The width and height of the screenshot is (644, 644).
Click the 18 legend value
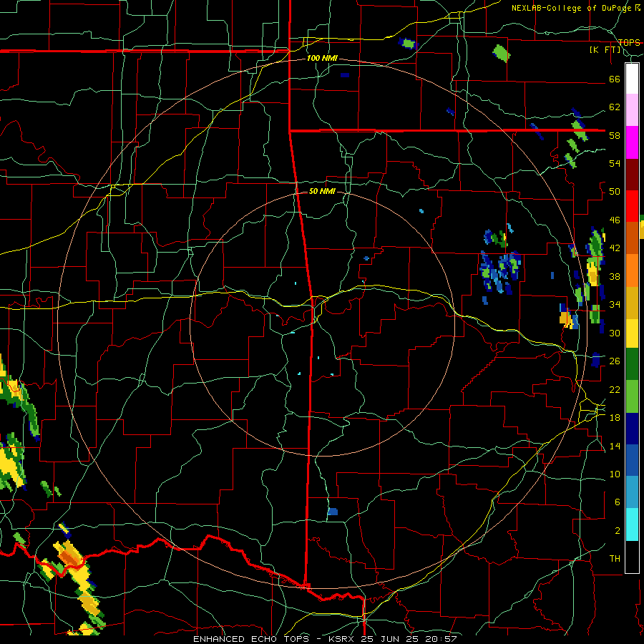click(x=615, y=418)
